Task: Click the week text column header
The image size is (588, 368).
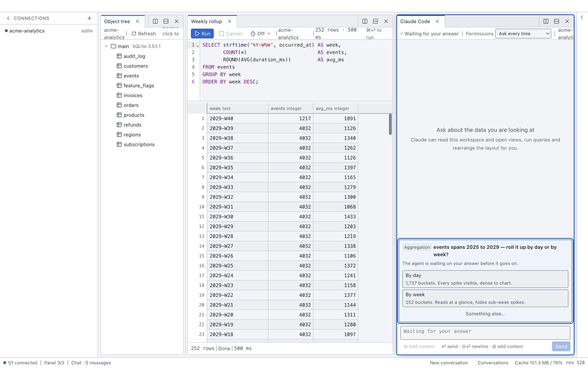Action: tap(238, 108)
